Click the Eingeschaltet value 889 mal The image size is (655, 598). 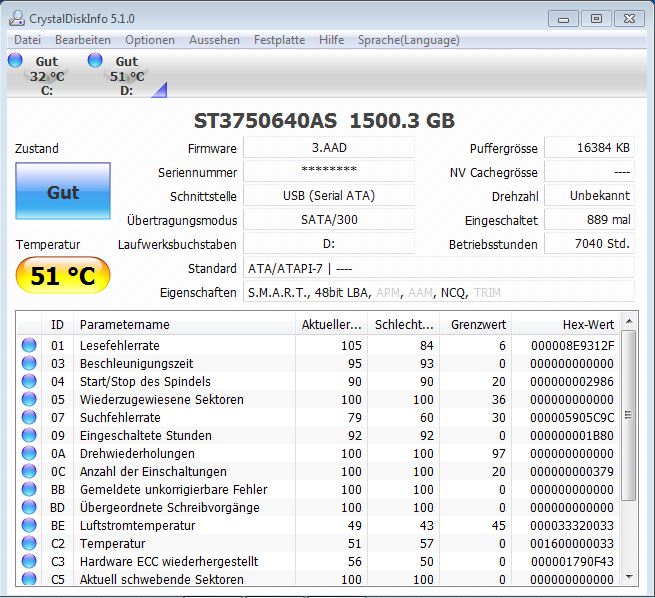click(589, 220)
